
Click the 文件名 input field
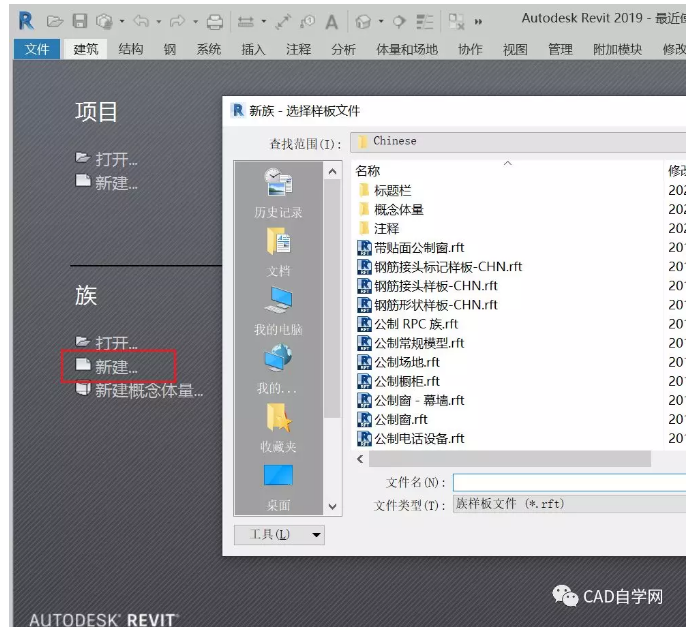click(x=569, y=483)
